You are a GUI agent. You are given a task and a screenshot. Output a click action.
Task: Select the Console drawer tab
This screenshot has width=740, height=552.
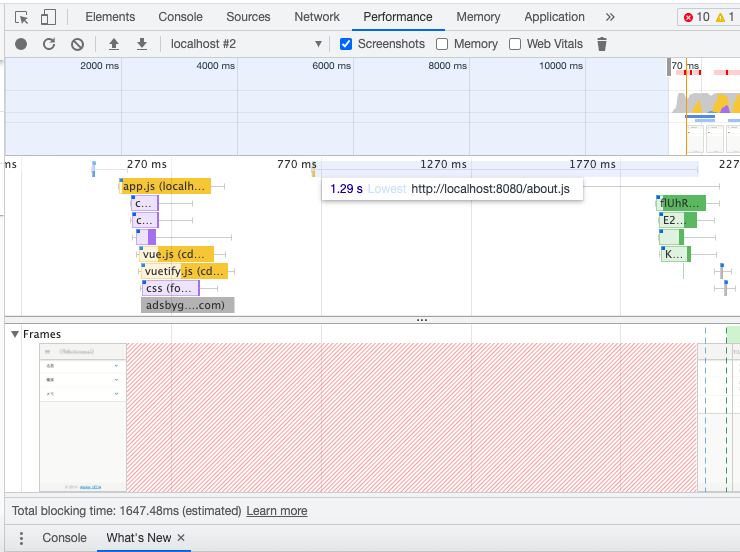64,538
